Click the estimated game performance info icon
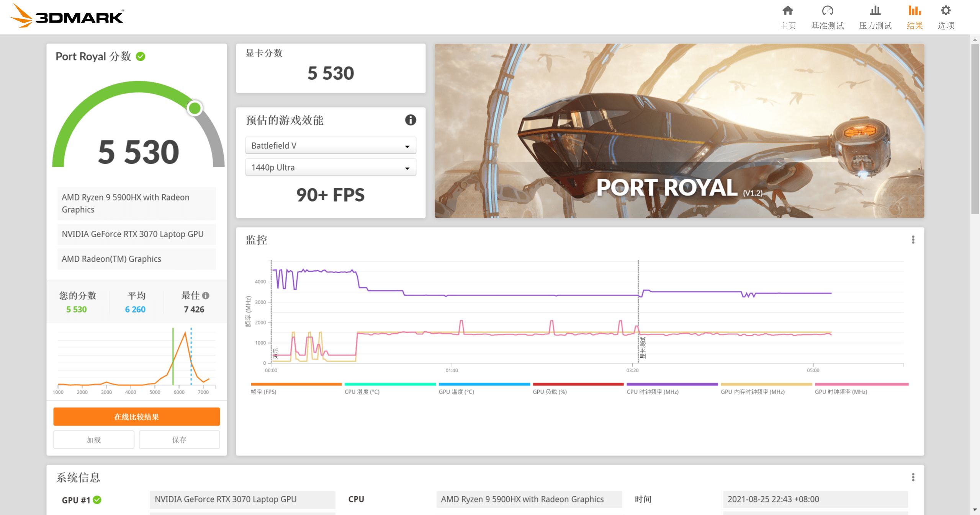 410,120
